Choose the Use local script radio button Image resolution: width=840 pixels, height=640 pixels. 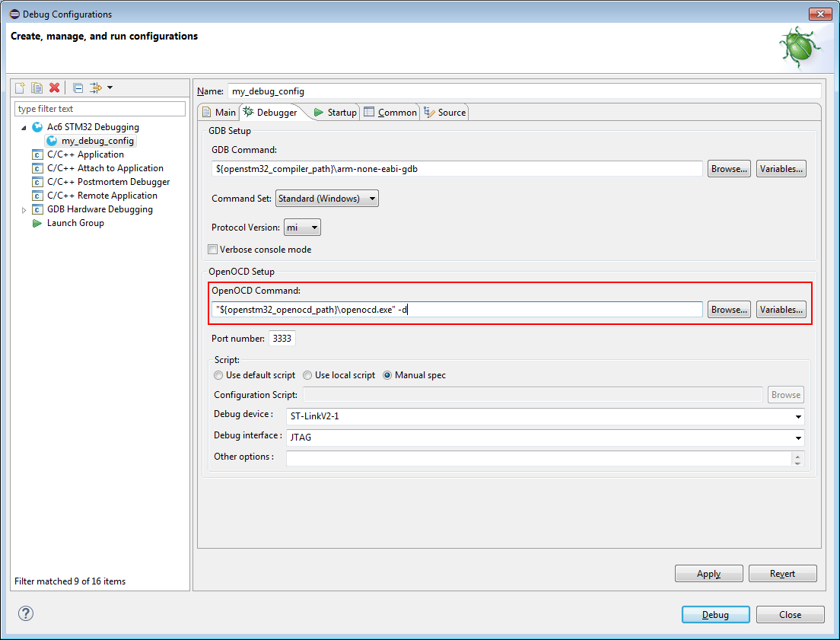click(307, 375)
